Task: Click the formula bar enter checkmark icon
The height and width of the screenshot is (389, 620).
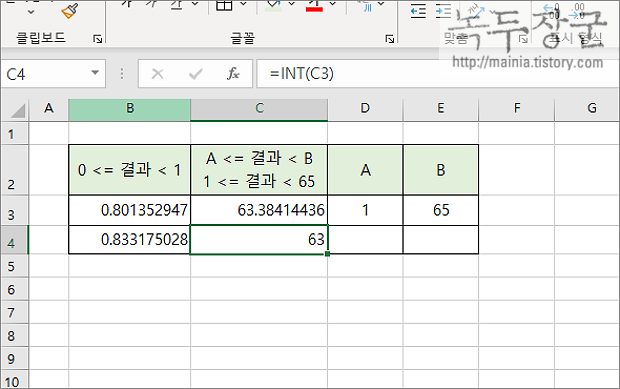Action: click(x=196, y=74)
